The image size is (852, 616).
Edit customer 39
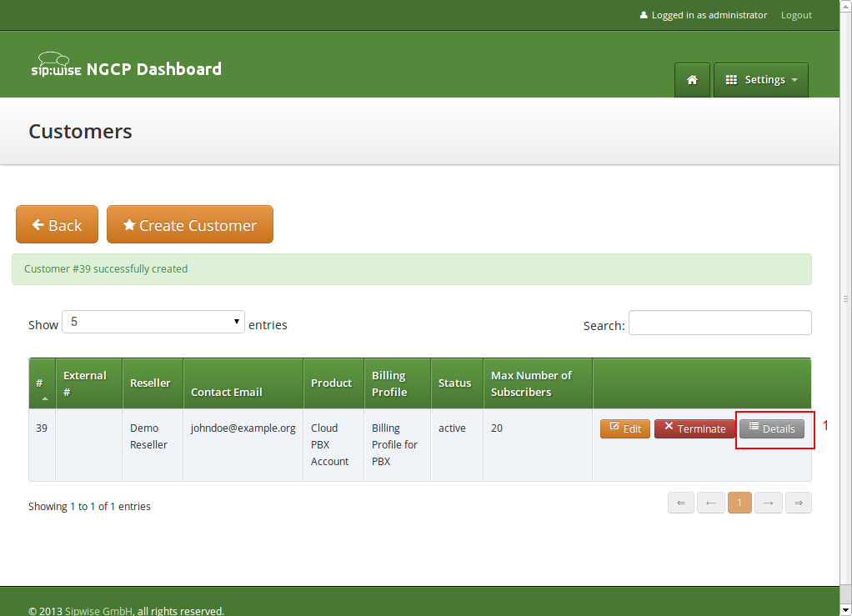pos(624,428)
